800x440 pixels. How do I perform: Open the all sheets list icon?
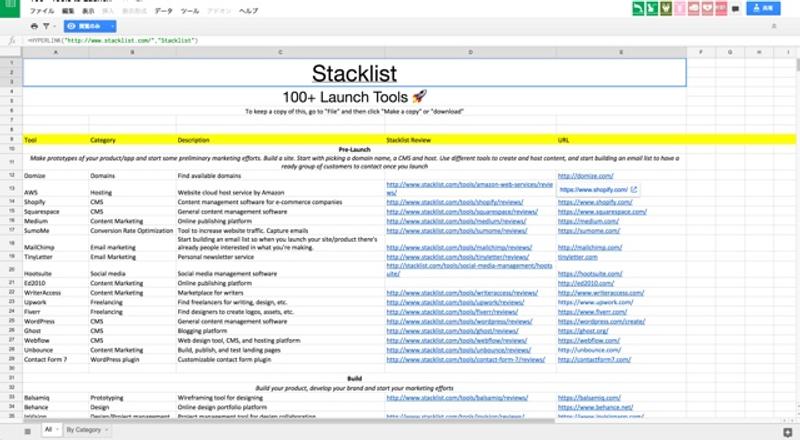(28, 429)
